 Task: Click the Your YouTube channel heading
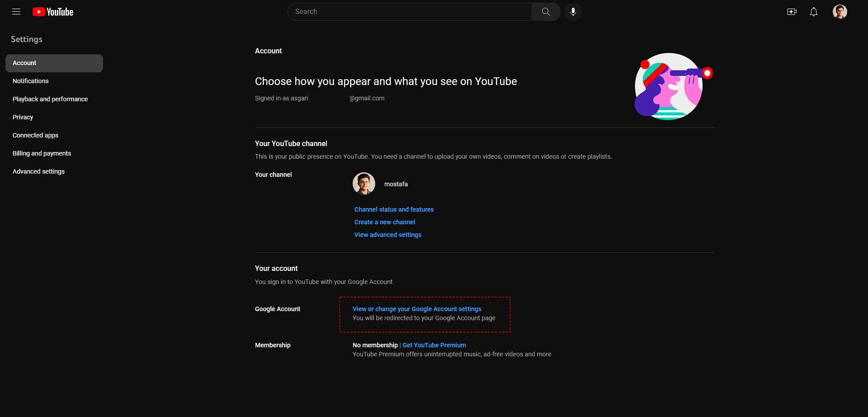click(291, 143)
